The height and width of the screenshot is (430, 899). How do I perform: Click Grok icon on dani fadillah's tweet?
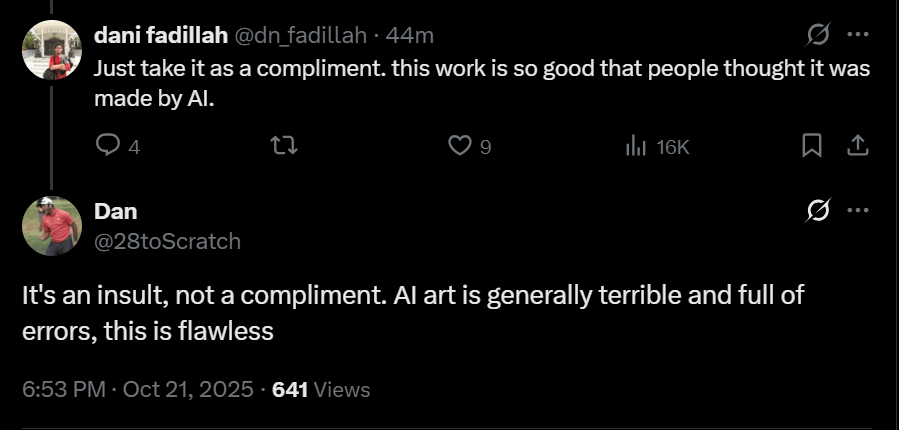click(817, 35)
